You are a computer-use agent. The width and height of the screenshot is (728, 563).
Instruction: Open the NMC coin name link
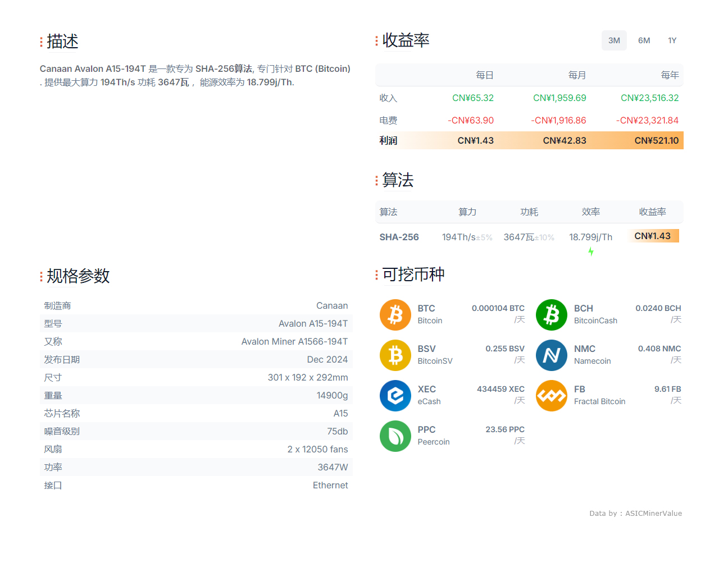tap(585, 349)
